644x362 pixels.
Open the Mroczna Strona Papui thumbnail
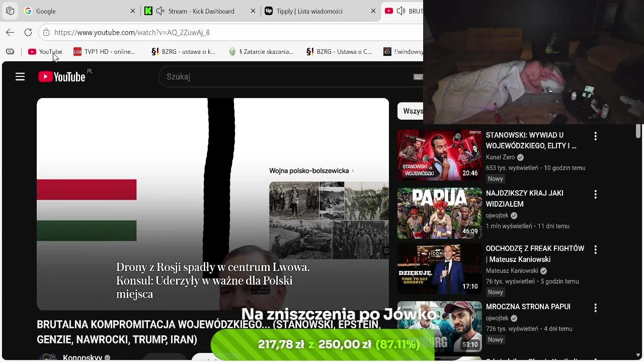(x=440, y=326)
